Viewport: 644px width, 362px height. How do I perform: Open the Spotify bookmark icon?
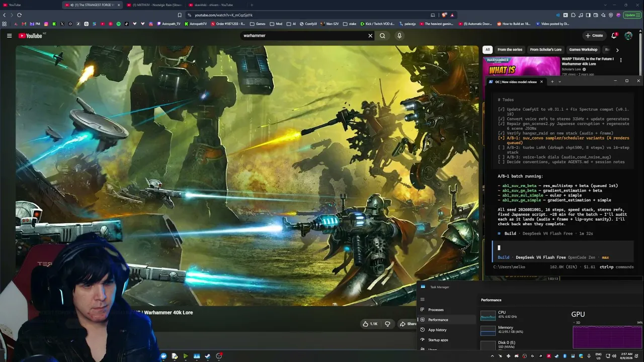119,24
